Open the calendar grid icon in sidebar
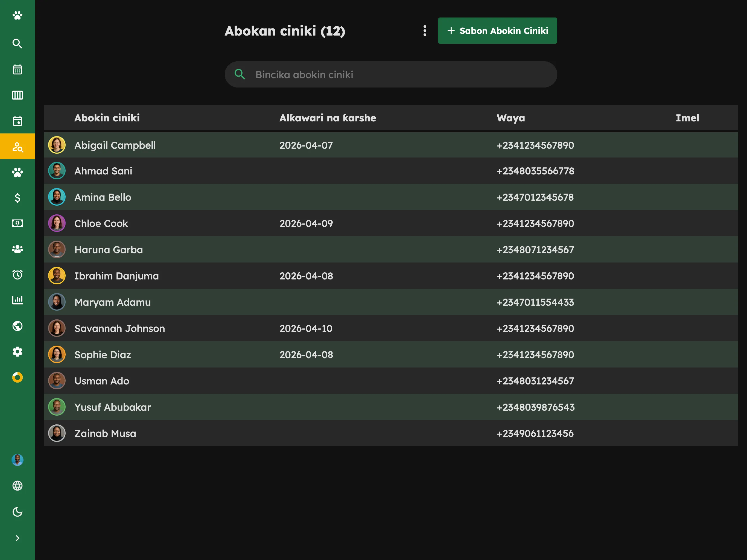 coord(17,69)
